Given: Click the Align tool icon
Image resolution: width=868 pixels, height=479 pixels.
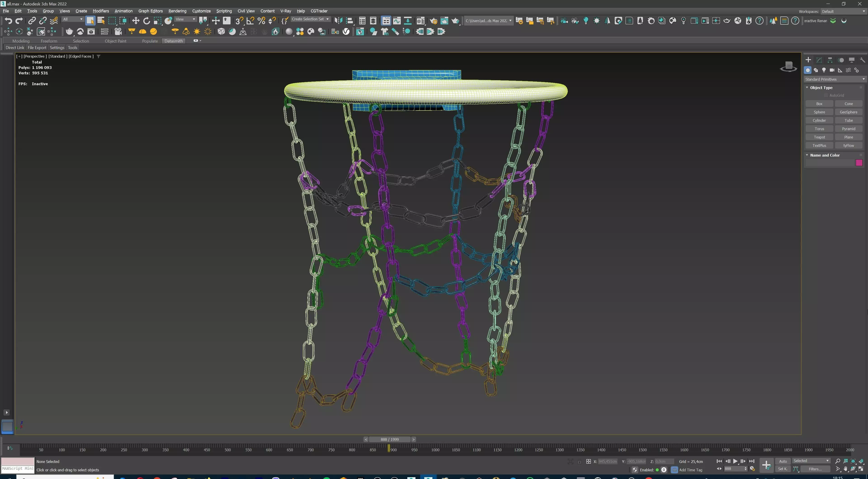Looking at the screenshot, I should [x=349, y=21].
